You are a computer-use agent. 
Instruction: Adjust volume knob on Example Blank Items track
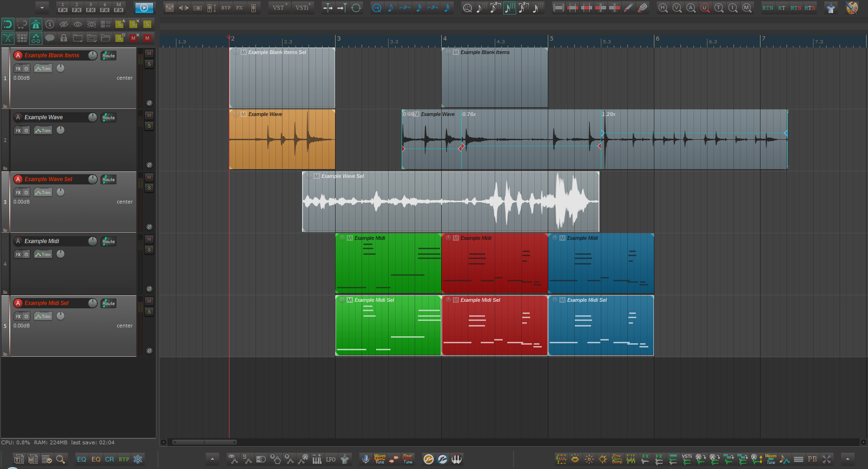tap(93, 55)
